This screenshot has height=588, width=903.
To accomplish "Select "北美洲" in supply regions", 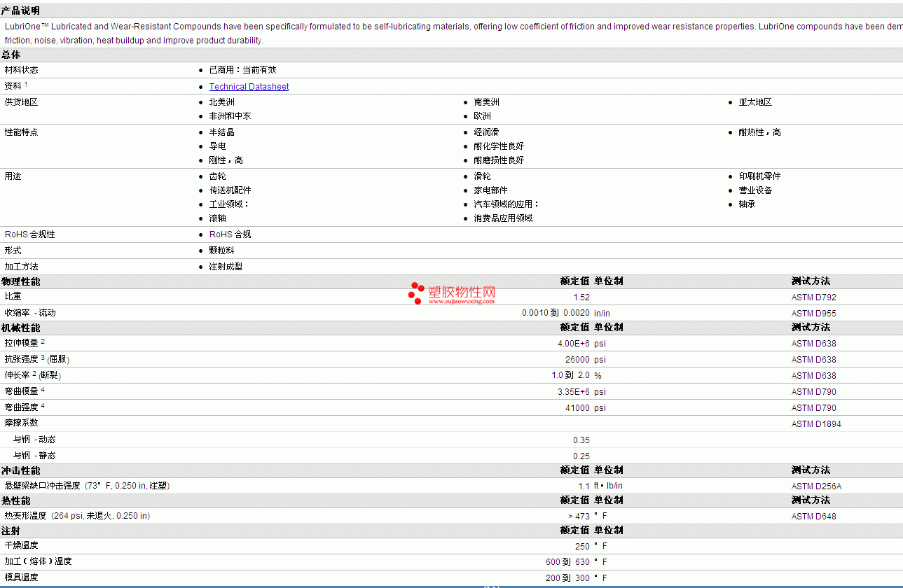I will 222,102.
